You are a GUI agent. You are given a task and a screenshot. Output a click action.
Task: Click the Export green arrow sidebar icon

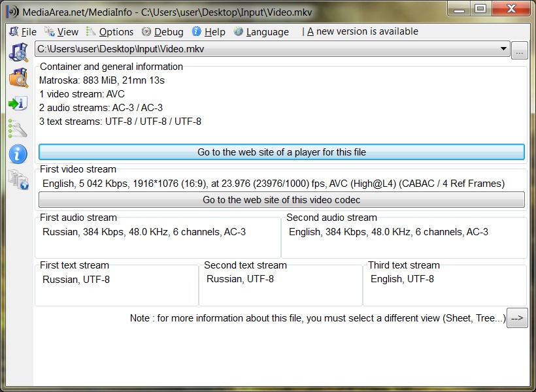(x=18, y=103)
